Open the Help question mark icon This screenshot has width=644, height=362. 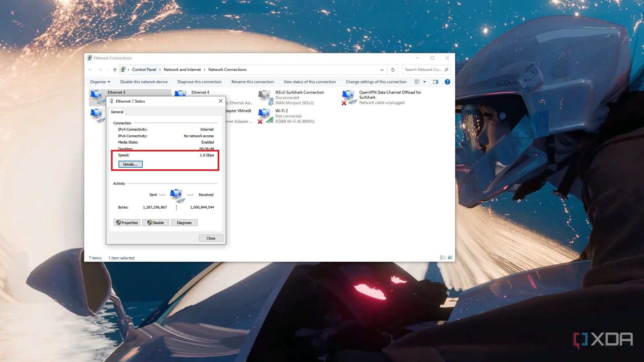click(x=447, y=82)
